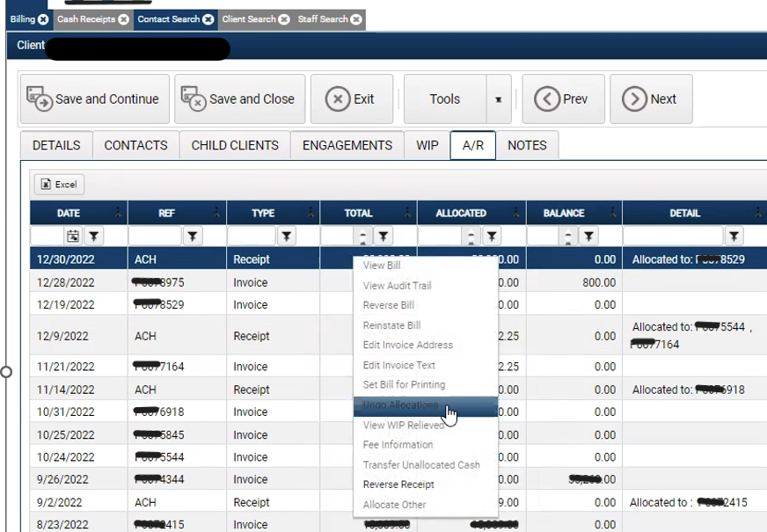The width and height of the screenshot is (767, 532).
Task: Go to the next client with Next
Action: 651,98
